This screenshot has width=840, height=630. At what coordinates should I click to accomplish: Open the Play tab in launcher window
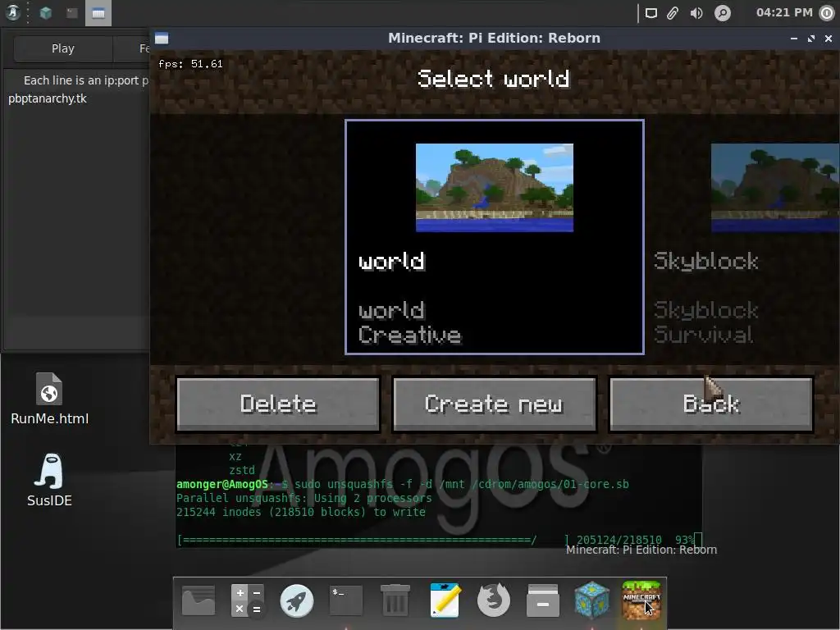tap(62, 48)
